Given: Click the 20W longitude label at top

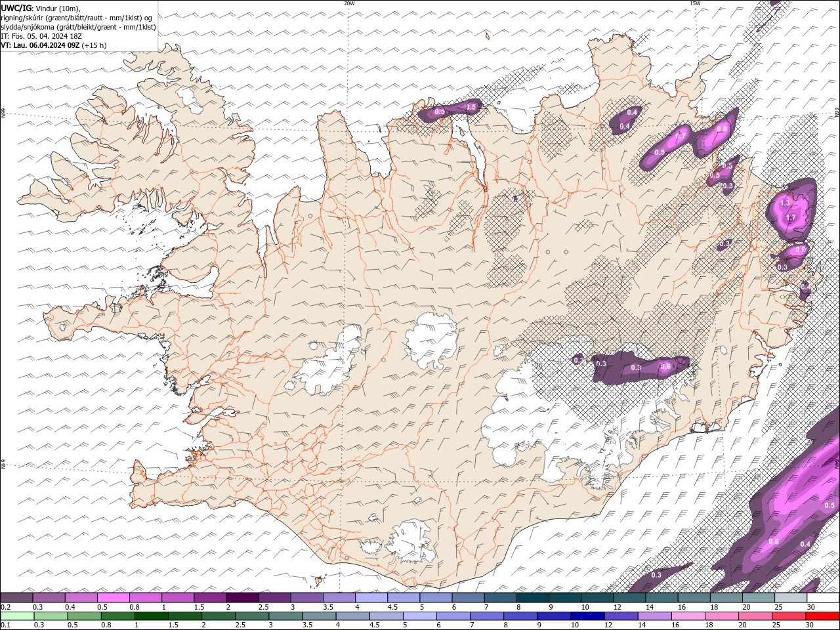Looking at the screenshot, I should click(349, 3).
